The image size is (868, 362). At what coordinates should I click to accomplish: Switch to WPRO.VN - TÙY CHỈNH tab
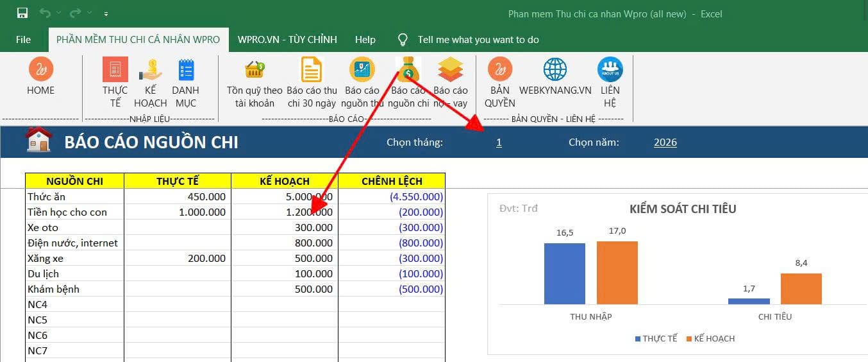pos(287,40)
